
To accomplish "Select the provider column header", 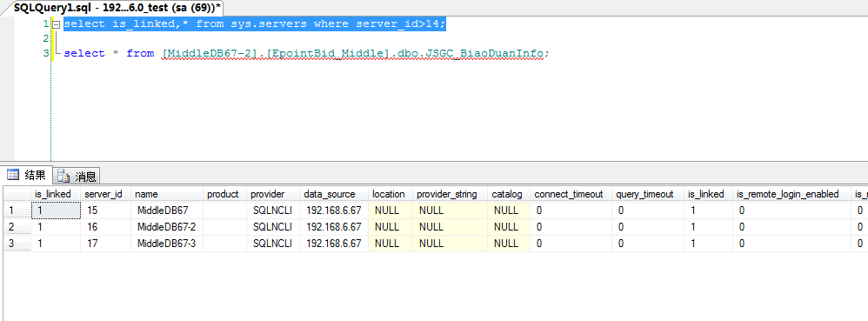I will coord(273,194).
